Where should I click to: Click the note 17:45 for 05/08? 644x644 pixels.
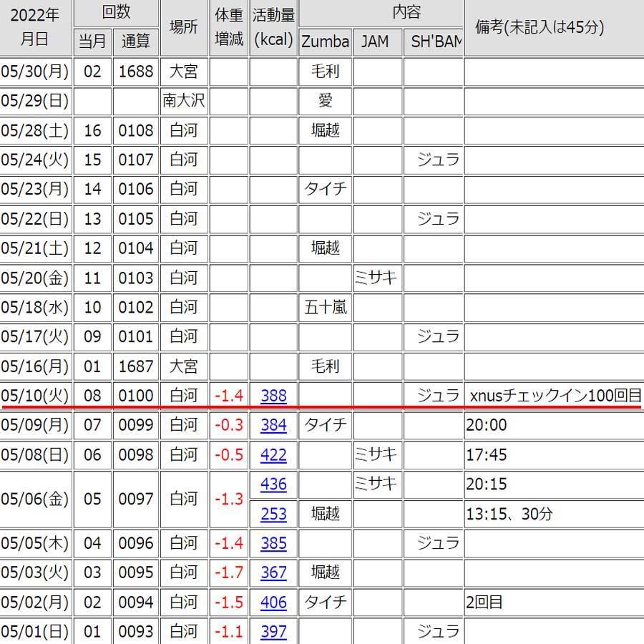coord(487,455)
